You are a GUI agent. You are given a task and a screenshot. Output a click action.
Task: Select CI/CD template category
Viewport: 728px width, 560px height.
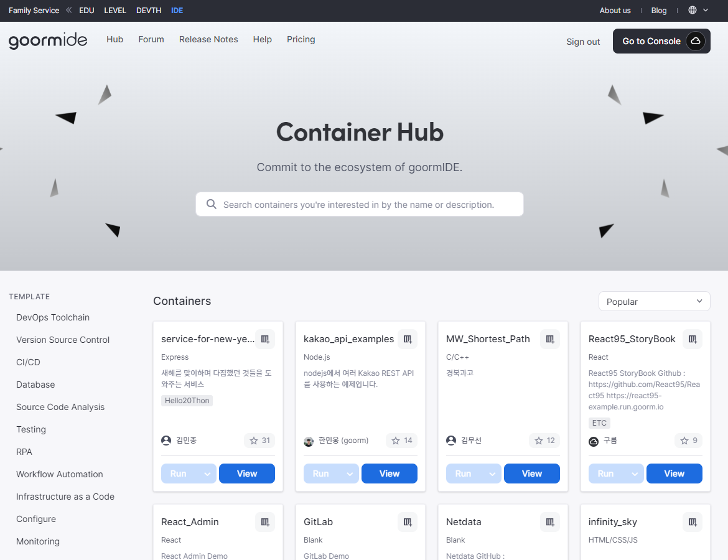29,362
